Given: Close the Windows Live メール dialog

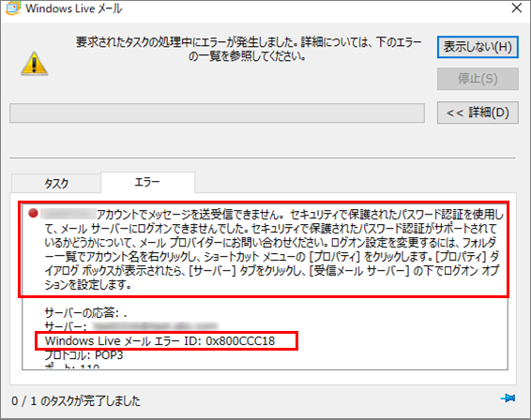Looking at the screenshot, I should tap(517, 8).
